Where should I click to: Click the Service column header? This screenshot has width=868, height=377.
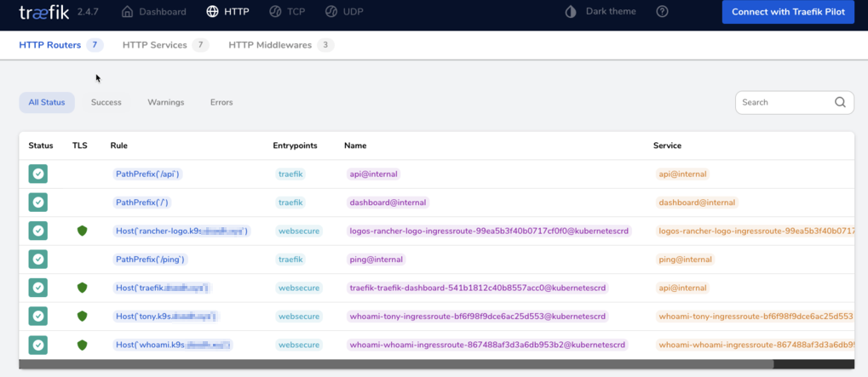point(667,146)
